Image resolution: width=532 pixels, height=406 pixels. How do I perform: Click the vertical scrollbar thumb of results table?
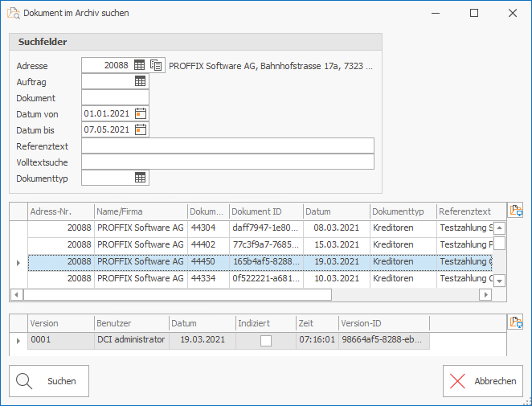pyautogui.click(x=499, y=244)
